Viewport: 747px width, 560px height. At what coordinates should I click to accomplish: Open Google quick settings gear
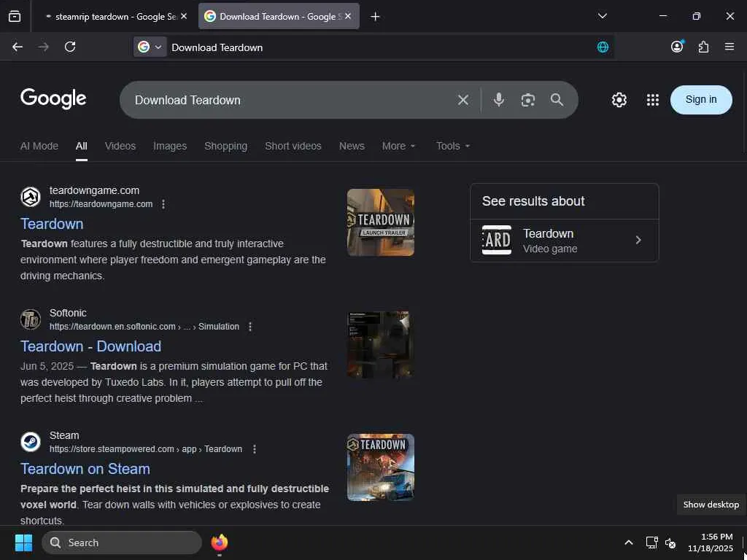pos(619,100)
